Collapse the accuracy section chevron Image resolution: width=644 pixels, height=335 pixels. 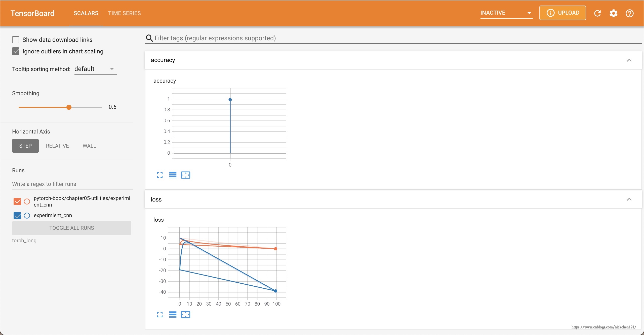(x=629, y=60)
